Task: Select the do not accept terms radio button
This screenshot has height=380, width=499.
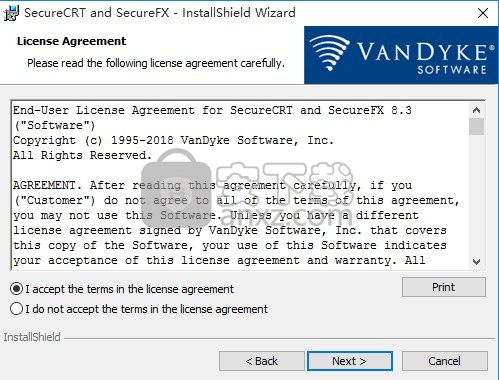Action: pyautogui.click(x=17, y=309)
